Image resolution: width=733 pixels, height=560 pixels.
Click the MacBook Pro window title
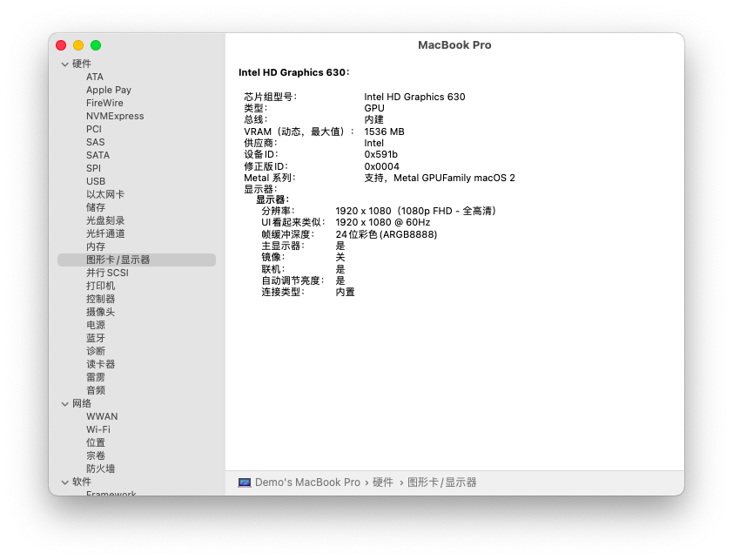click(454, 45)
